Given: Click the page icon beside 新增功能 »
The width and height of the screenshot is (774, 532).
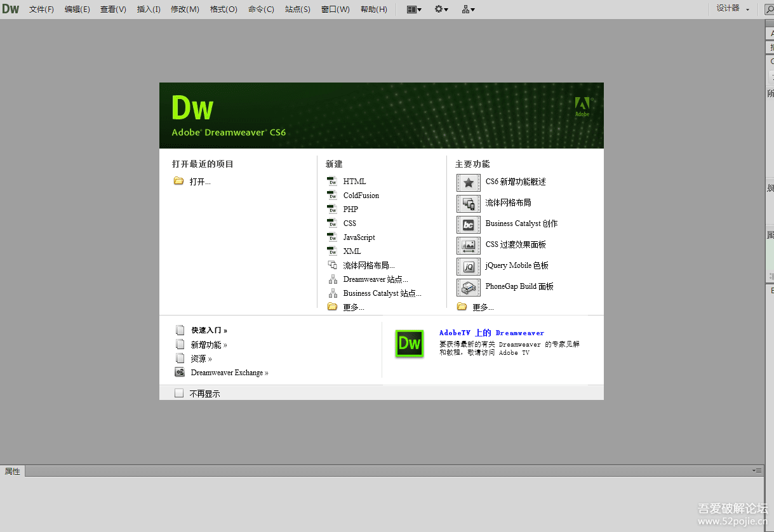Looking at the screenshot, I should click(180, 344).
